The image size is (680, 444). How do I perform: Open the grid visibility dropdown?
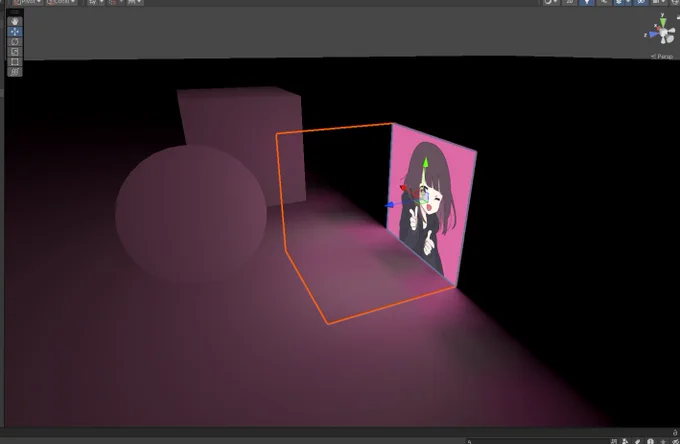[95, 2]
